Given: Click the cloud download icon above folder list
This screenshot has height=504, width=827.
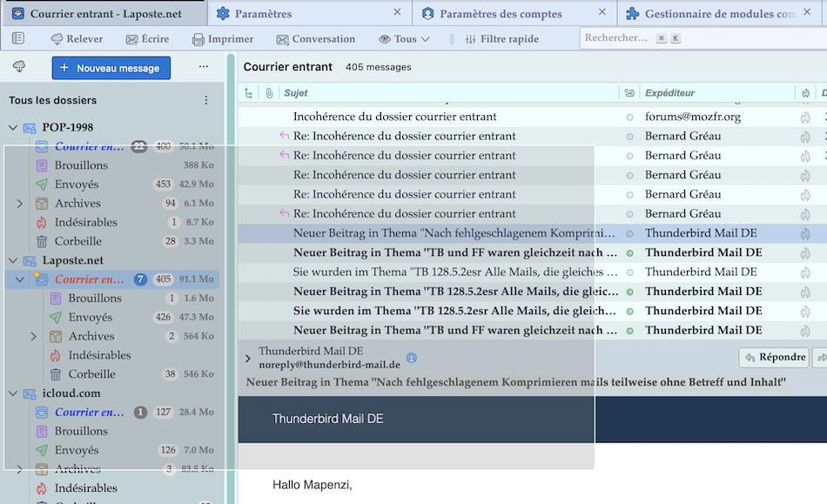Looking at the screenshot, I should (19, 66).
